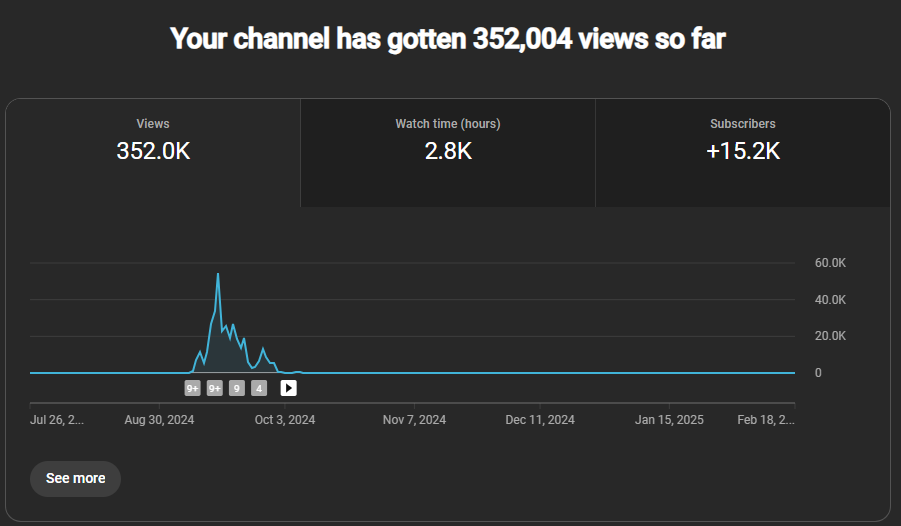Click the Dec 11, 2024 axis label
This screenshot has height=526, width=901.
click(x=540, y=420)
